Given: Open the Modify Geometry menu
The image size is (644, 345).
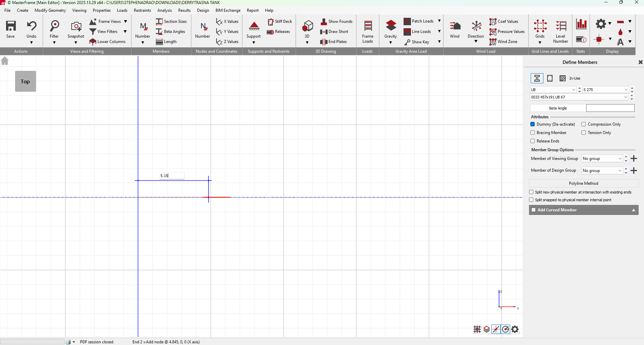Looking at the screenshot, I should [50, 10].
